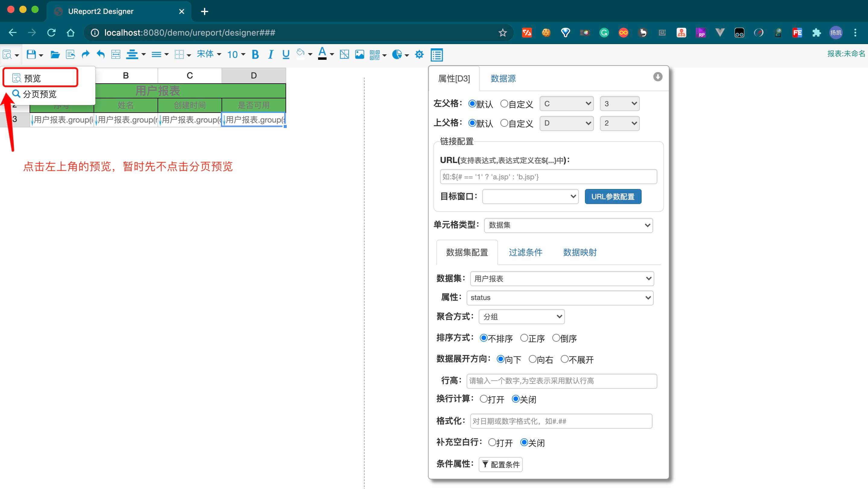
Task: Open the QR code/barcode insert icon
Action: point(374,54)
